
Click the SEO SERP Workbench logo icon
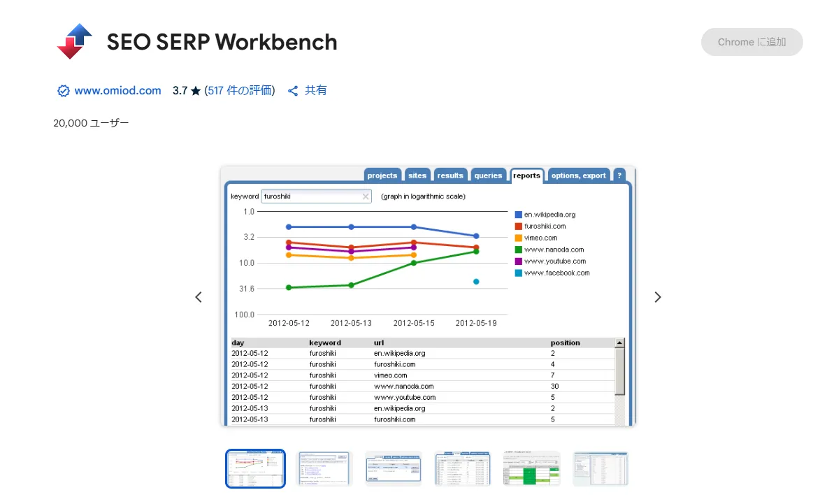click(74, 41)
